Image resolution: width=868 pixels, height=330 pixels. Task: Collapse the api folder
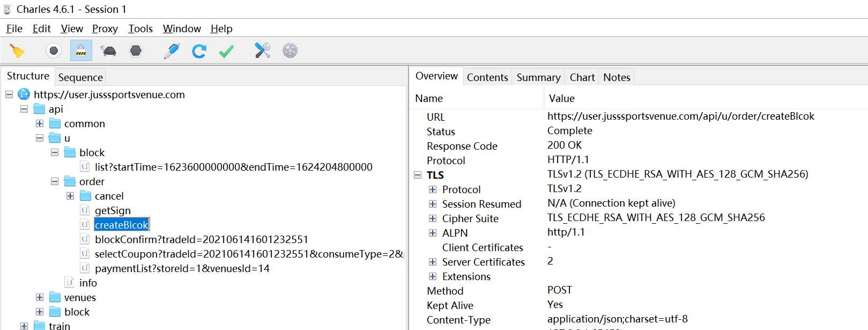tap(24, 109)
